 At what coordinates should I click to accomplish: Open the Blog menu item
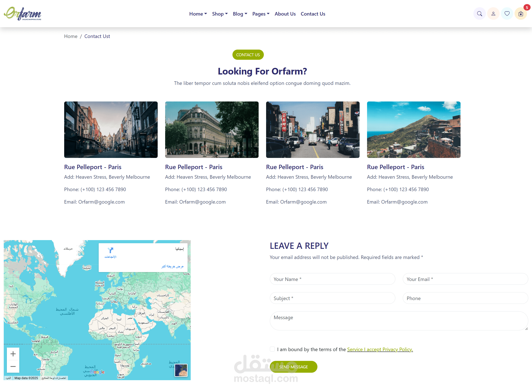pyautogui.click(x=240, y=14)
